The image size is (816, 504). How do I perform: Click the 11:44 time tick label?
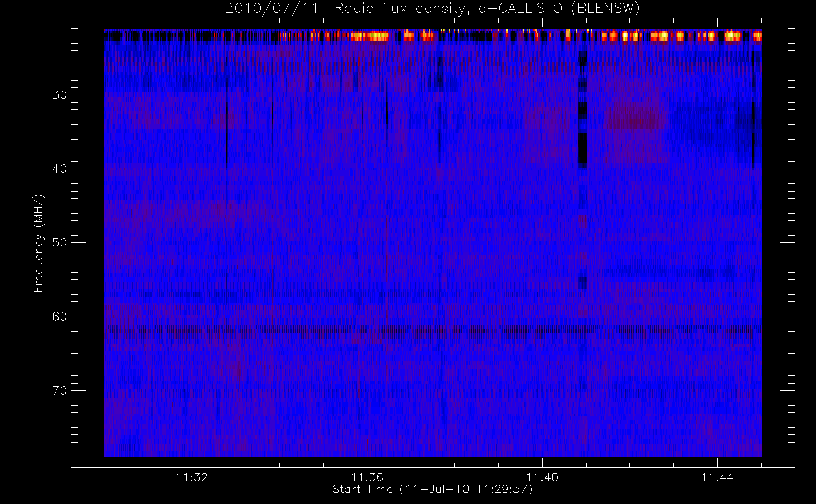pyautogui.click(x=717, y=477)
